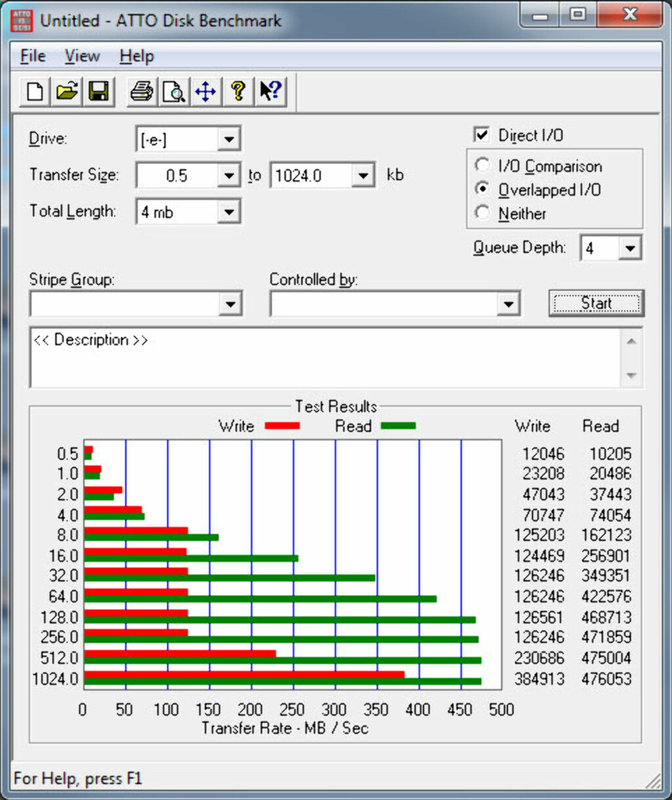This screenshot has height=800, width=672.
Task: Open the Help menu
Action: [136, 56]
